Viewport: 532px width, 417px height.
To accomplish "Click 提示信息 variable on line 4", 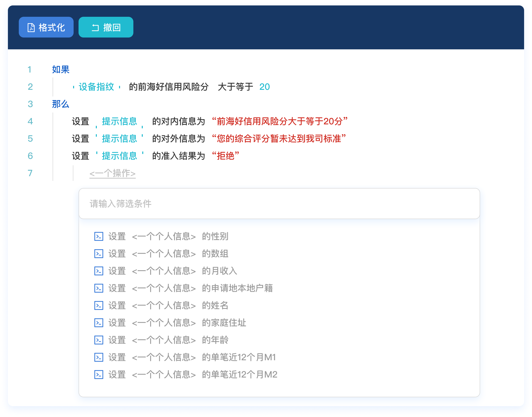I will [120, 121].
